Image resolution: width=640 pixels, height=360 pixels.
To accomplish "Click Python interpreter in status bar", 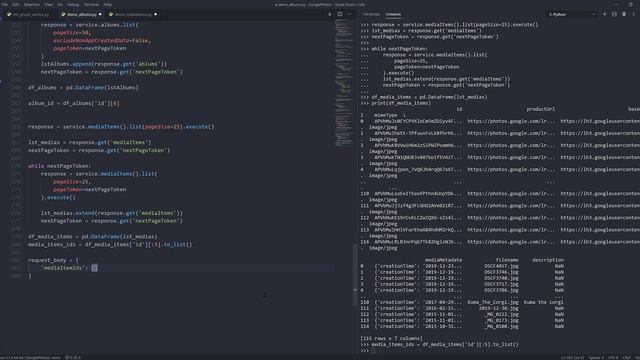I will (x=30, y=358).
